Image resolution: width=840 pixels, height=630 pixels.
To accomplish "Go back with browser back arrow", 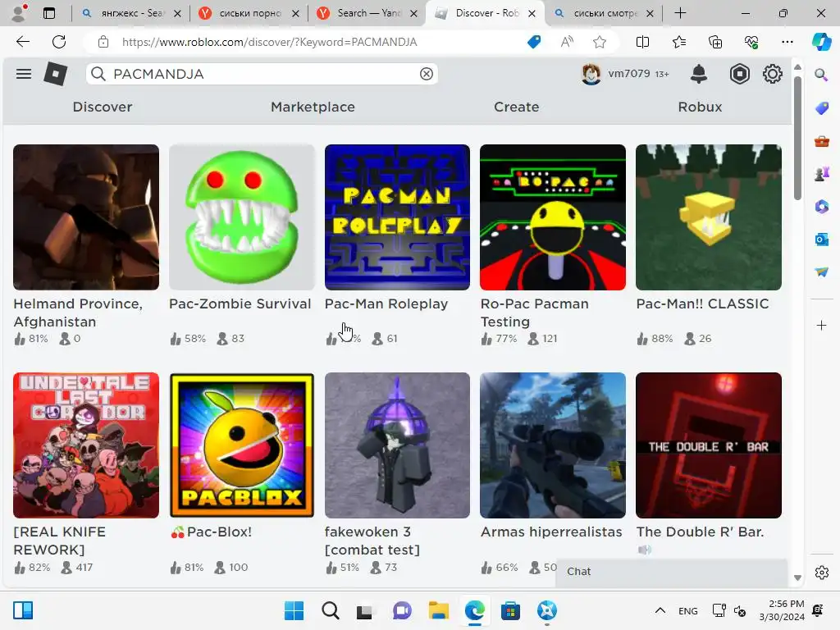I will click(23, 42).
